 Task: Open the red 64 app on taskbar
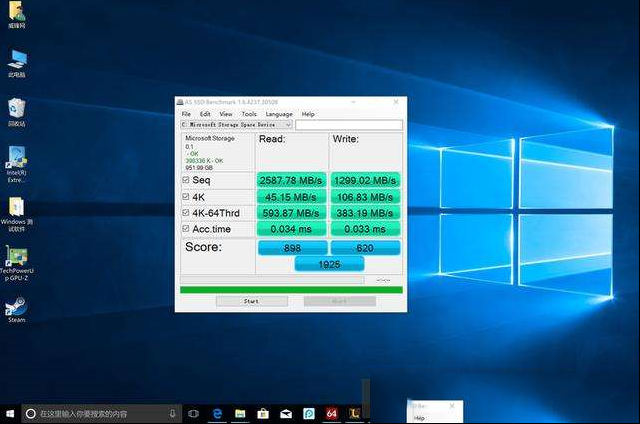(x=331, y=414)
